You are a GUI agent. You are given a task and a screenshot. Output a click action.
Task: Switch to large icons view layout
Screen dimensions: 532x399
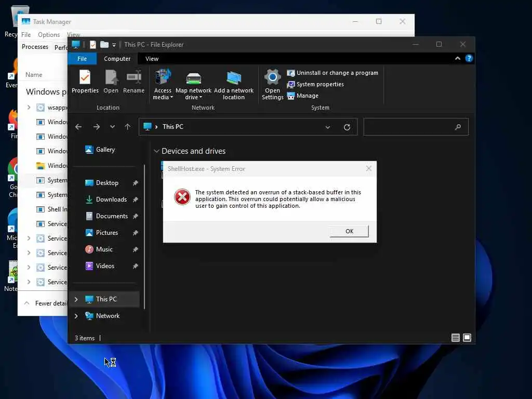click(x=467, y=338)
